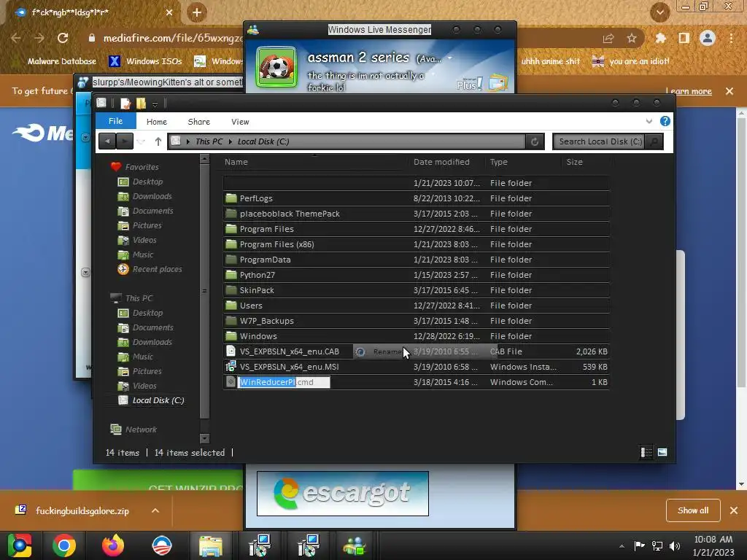
Task: Select the Python27 folder
Action: [416, 275]
